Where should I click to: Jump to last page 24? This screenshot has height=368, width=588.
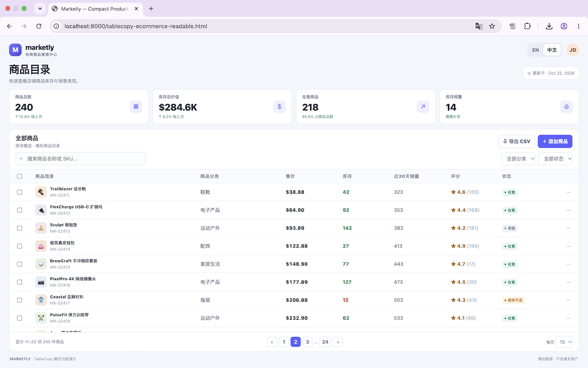[x=325, y=342]
